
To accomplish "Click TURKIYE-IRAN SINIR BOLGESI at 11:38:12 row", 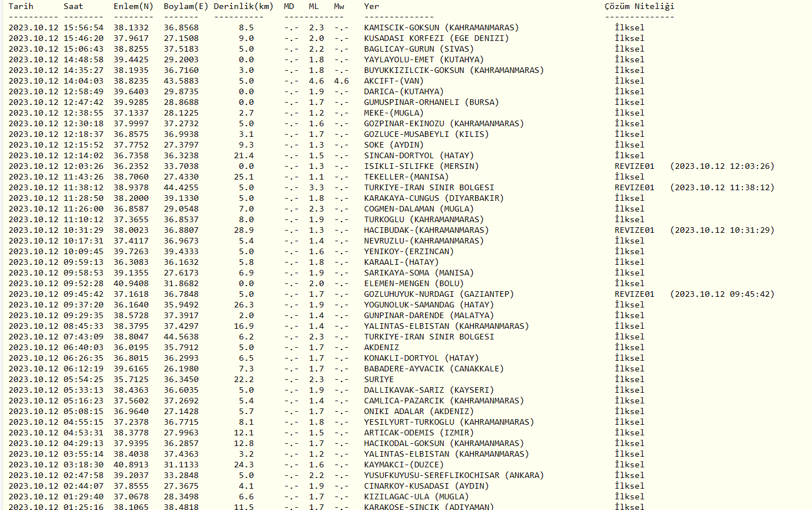I will pos(429,187).
